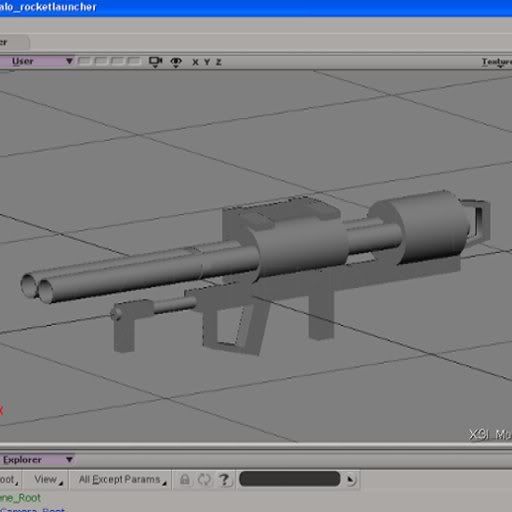Click the arrow button next to search field

click(x=350, y=480)
